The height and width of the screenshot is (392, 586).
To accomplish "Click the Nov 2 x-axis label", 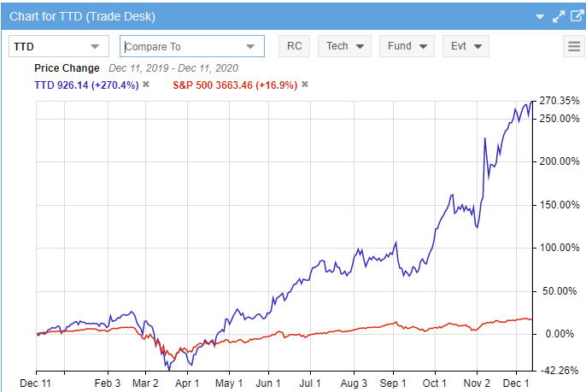I will (x=477, y=383).
